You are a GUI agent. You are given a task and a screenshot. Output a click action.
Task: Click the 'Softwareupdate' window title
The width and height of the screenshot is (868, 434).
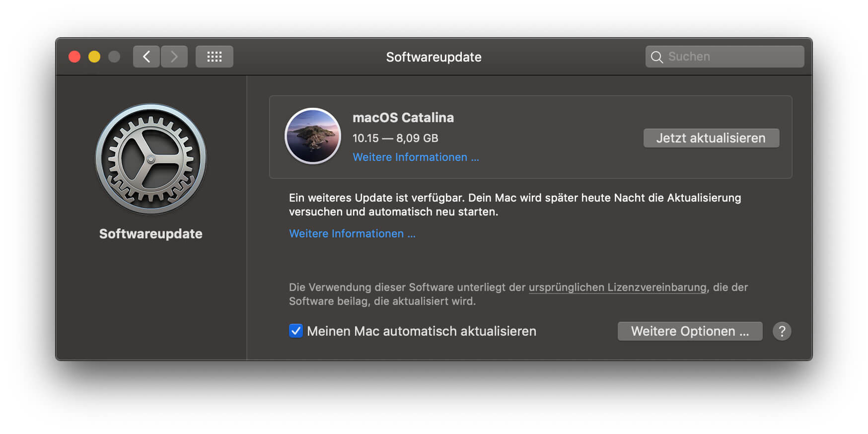434,57
